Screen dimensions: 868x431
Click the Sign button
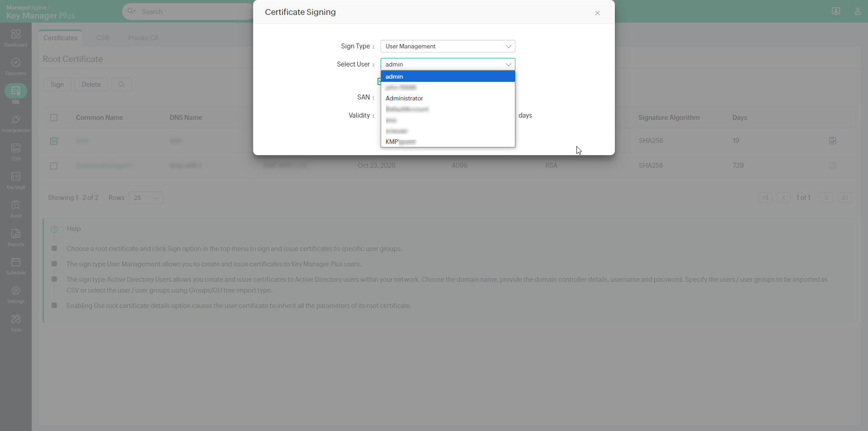click(57, 85)
